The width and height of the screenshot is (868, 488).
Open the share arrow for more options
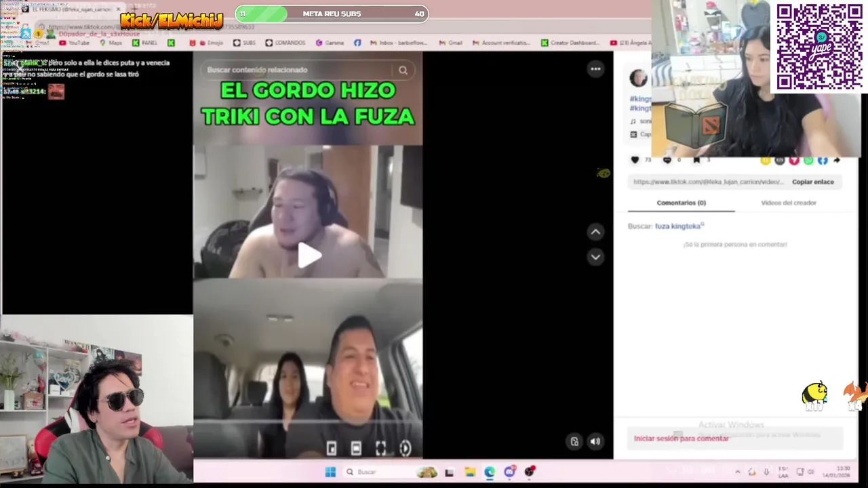pyautogui.click(x=837, y=161)
